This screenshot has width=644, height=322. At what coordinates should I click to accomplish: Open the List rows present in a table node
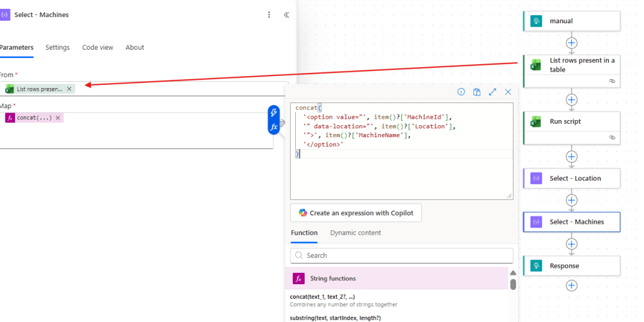(x=572, y=71)
